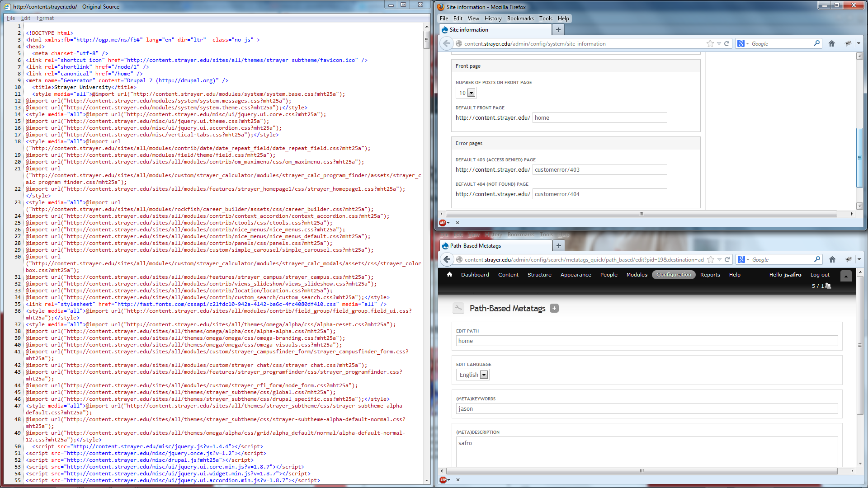The height and width of the screenshot is (488, 868).
Task: Select the Path-Based Metatags browser tab
Action: (x=496, y=246)
